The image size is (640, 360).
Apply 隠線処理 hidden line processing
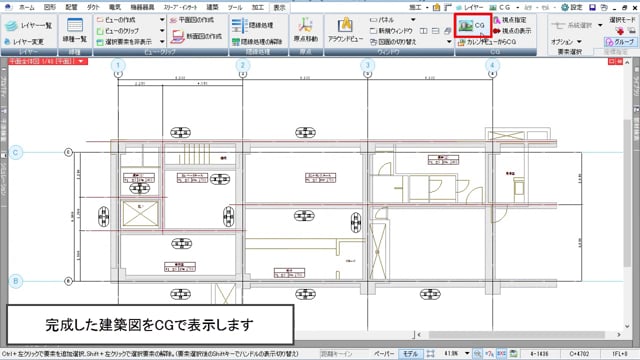pyautogui.click(x=253, y=25)
